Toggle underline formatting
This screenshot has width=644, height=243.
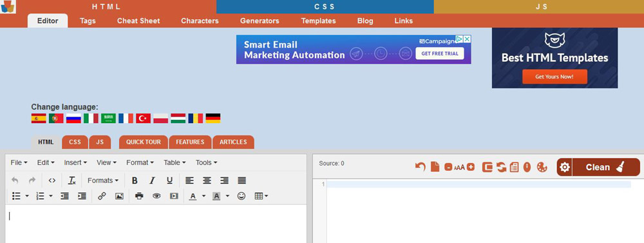pos(169,180)
